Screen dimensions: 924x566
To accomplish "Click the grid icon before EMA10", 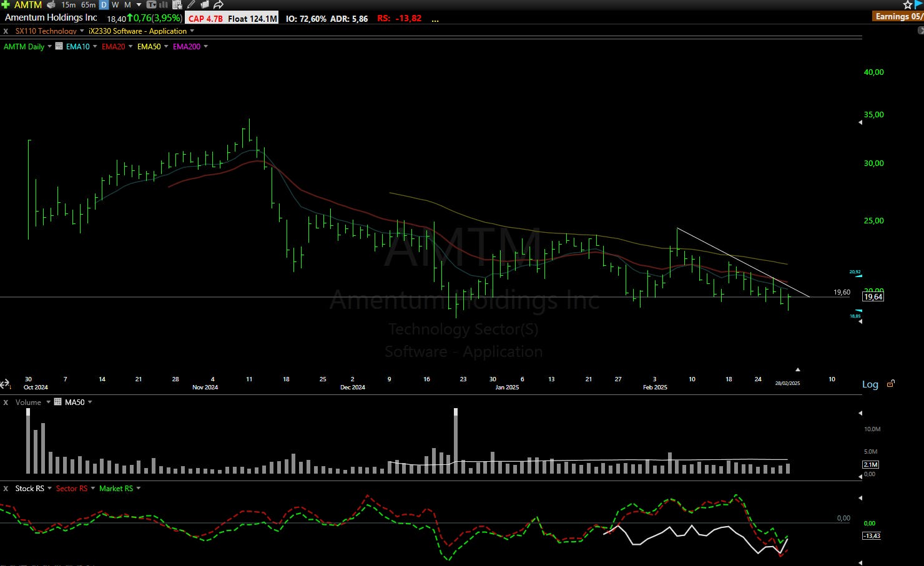I will (x=59, y=46).
